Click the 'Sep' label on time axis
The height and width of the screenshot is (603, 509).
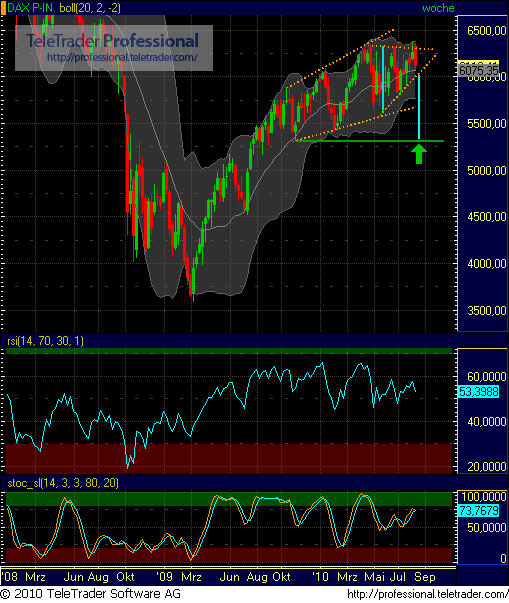[x=425, y=577]
